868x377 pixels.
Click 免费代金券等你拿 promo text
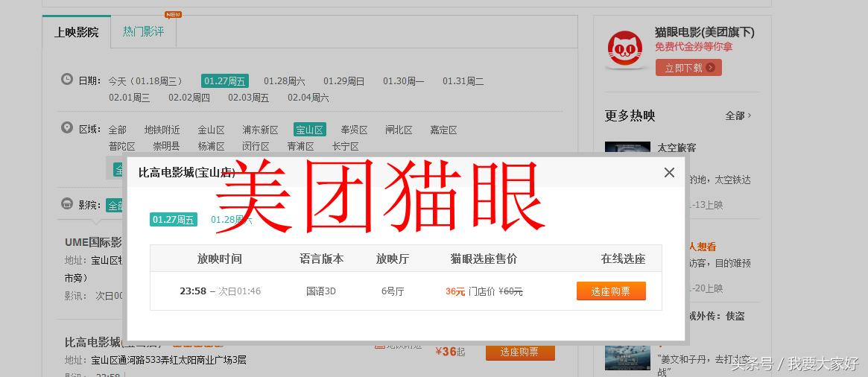[x=694, y=46]
